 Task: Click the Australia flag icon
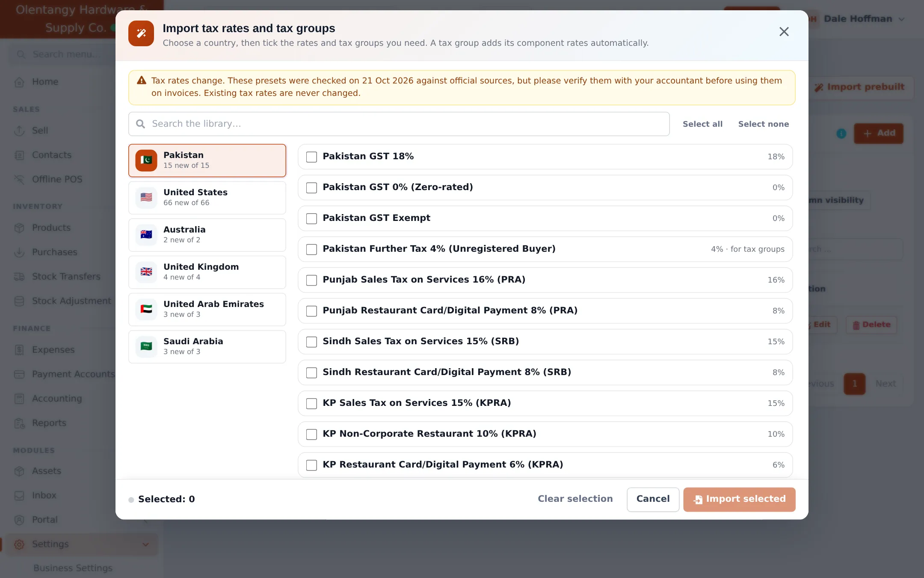coord(146,235)
